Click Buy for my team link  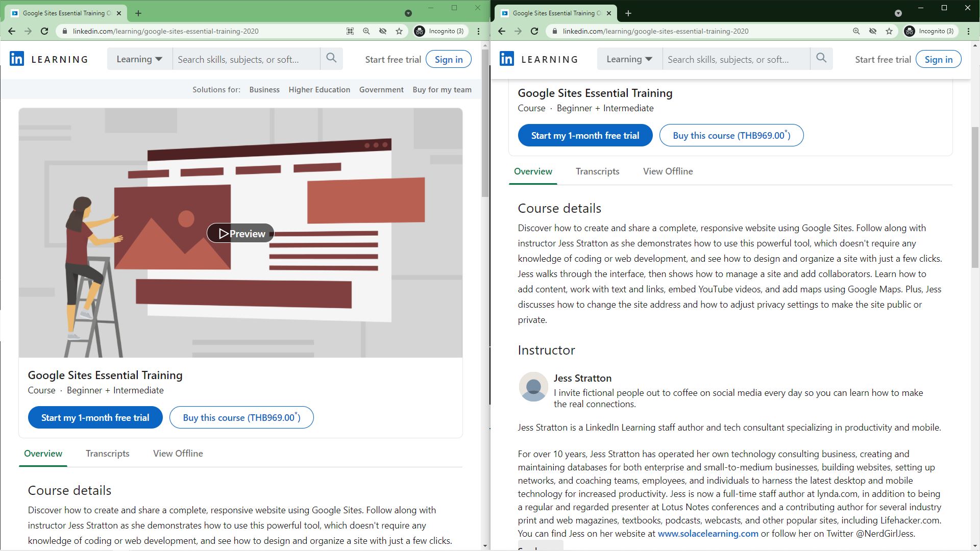pos(442,90)
